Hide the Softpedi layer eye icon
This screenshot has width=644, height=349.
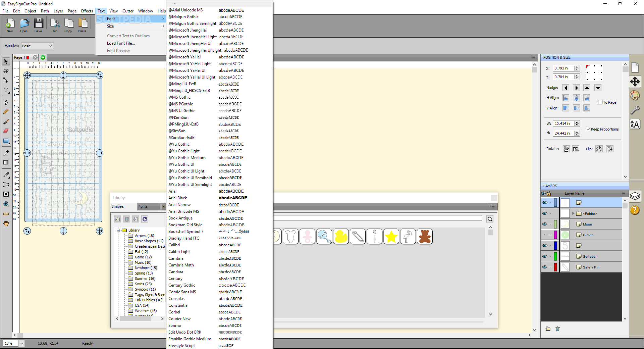pyautogui.click(x=545, y=256)
